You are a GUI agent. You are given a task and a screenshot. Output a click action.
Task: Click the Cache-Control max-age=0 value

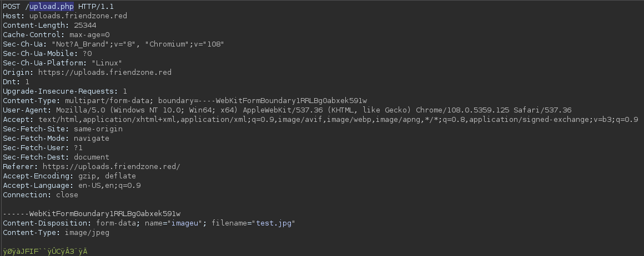point(89,35)
